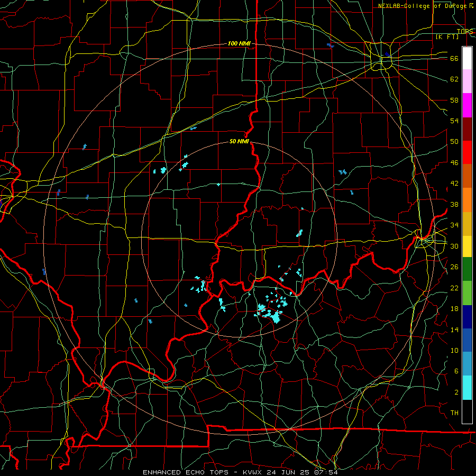
Task: Pick the medium blue legend swatch
Action: tap(467, 340)
